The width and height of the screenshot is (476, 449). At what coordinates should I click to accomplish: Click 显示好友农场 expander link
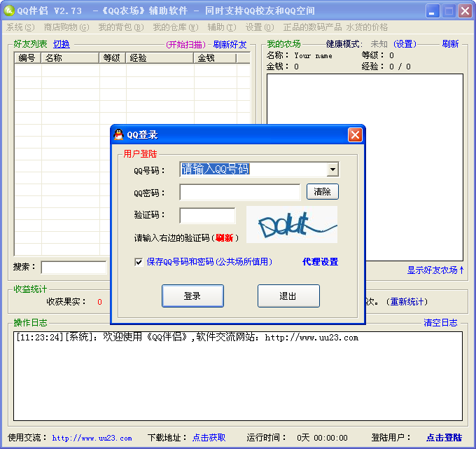tap(435, 270)
